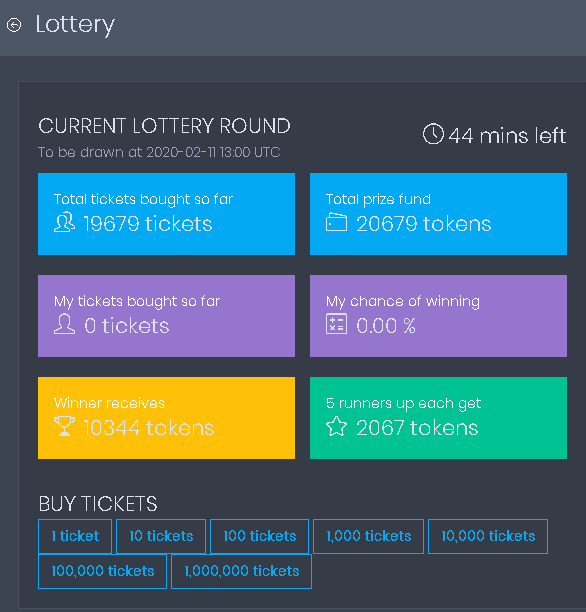
Task: Click the Total prize fund card
Action: [438, 214]
